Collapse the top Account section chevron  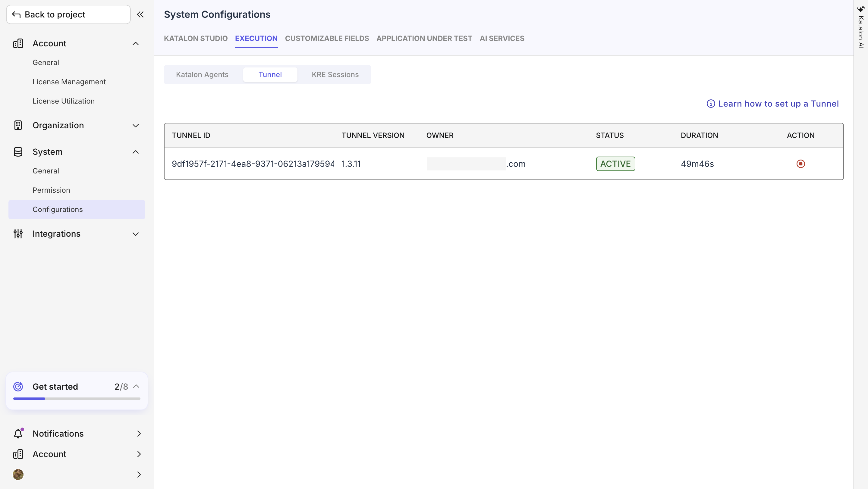[x=135, y=44]
